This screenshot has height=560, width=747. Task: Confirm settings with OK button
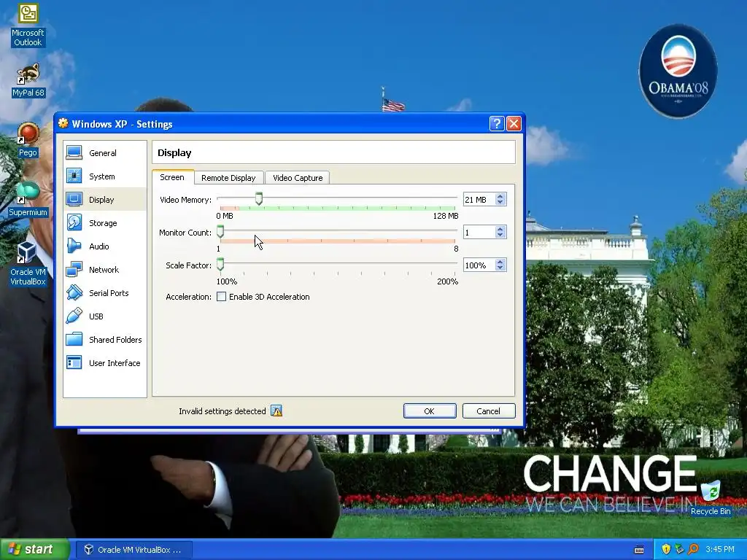pos(430,411)
